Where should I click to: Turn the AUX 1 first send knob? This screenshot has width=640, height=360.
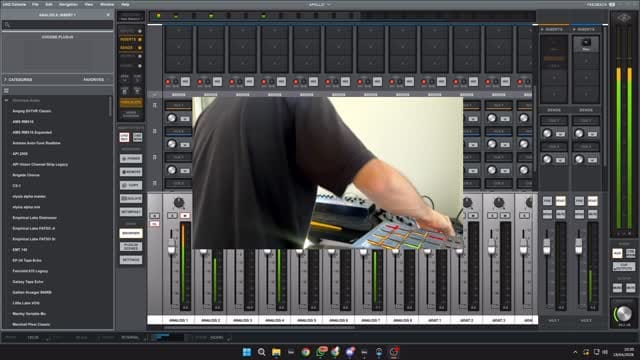[x=547, y=133]
